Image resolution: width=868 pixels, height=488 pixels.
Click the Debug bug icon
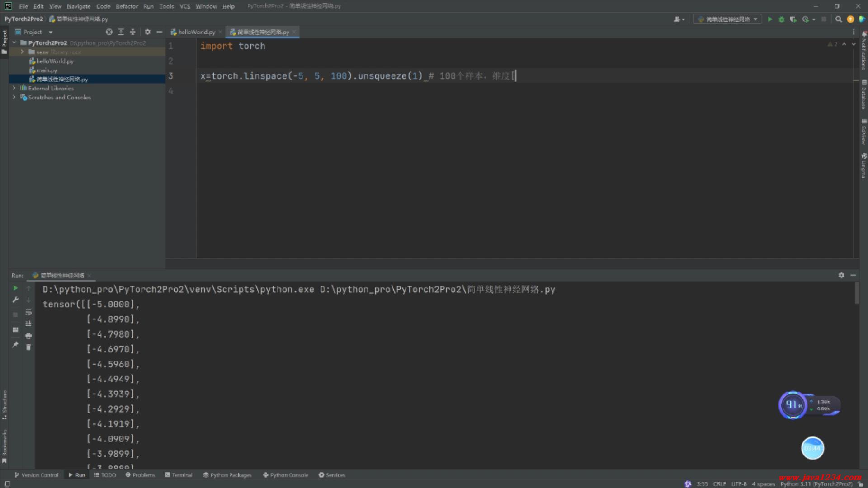[781, 19]
